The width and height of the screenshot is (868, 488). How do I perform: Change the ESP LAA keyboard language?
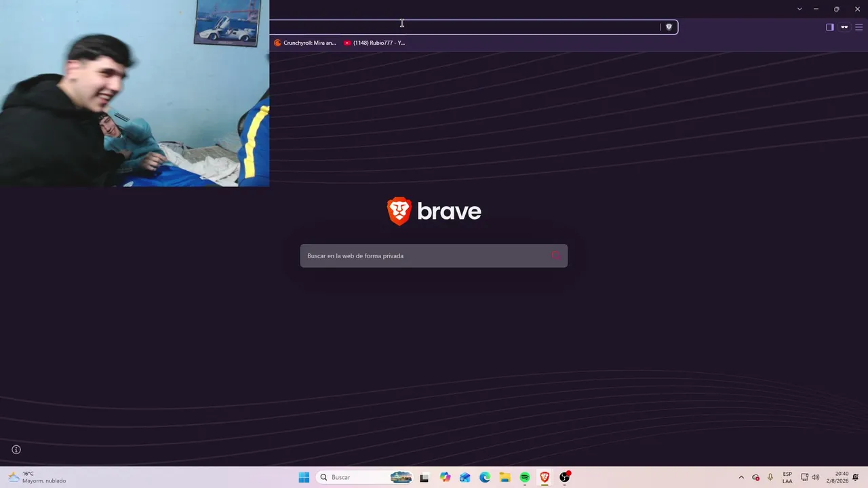[x=787, y=477]
